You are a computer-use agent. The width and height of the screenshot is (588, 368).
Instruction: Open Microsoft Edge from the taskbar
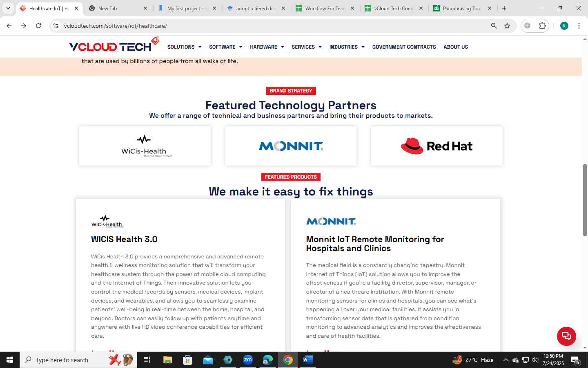pos(268,360)
